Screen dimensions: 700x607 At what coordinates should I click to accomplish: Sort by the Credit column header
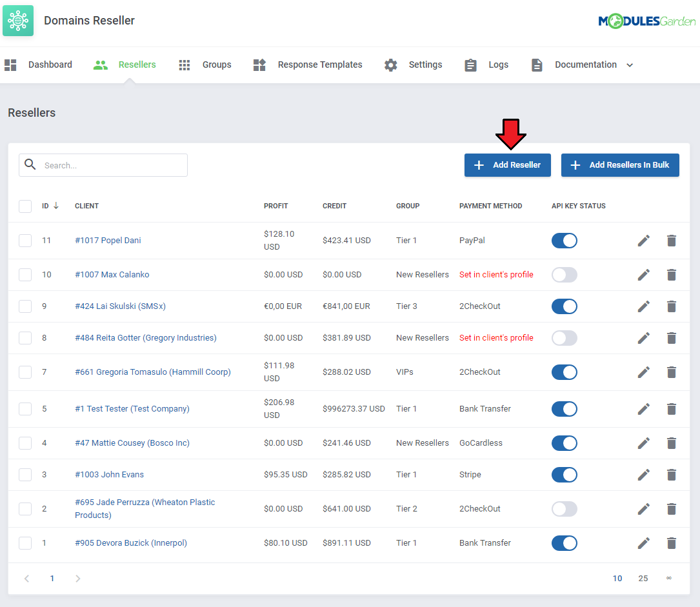point(334,206)
